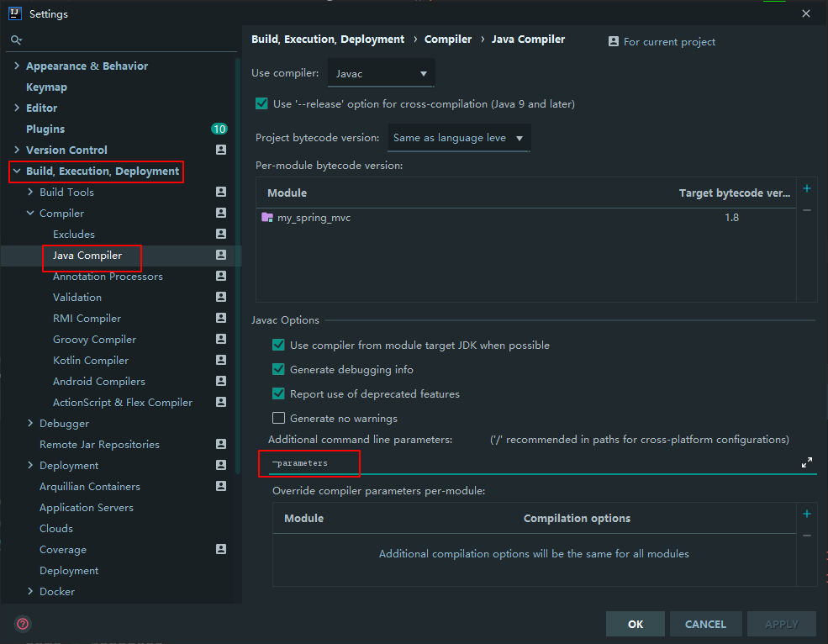Viewport: 828px width, 644px height.
Task: Click the Compilation options column header
Action: [x=577, y=518]
